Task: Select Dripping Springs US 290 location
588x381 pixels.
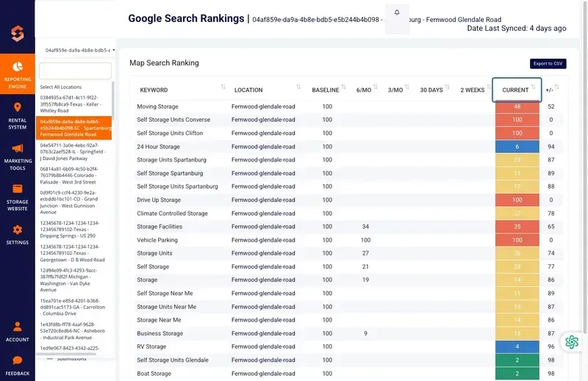Action: point(74,229)
